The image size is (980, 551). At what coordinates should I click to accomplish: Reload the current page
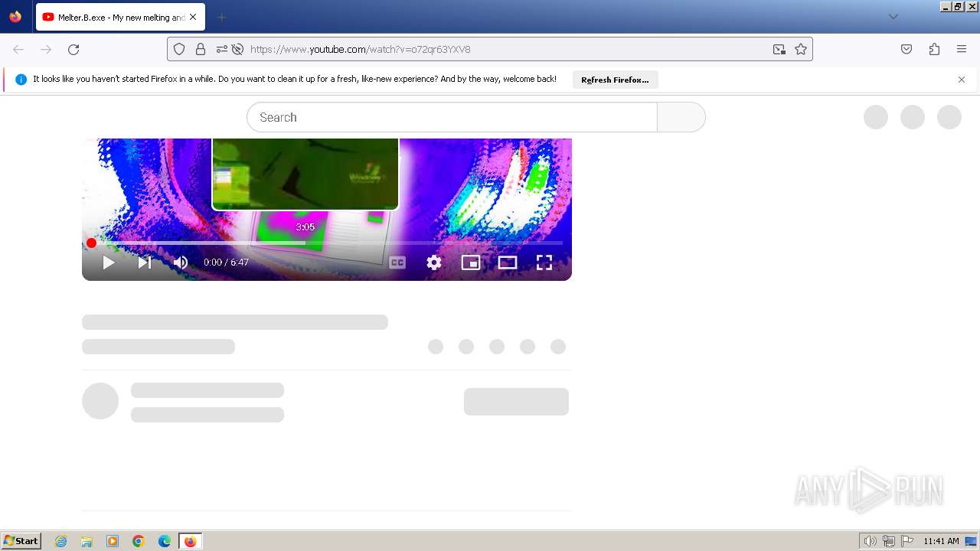coord(73,49)
